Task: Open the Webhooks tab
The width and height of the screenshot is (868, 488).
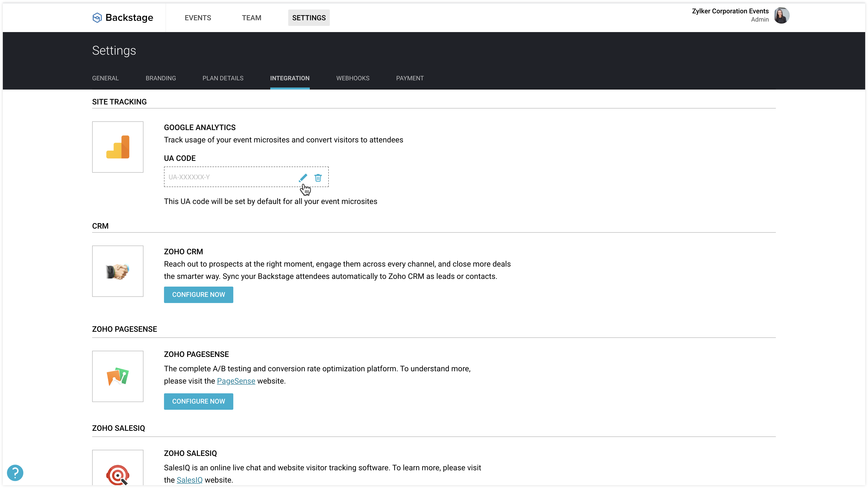Action: pos(352,78)
